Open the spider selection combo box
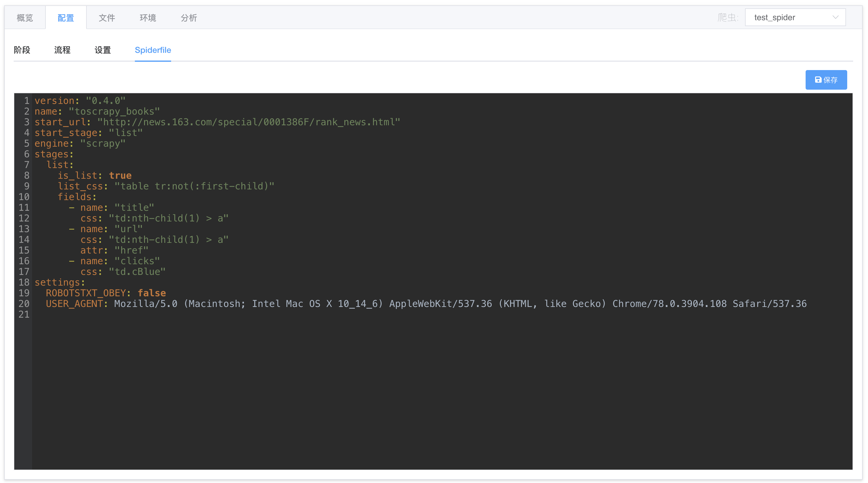This screenshot has width=868, height=483. coord(795,17)
